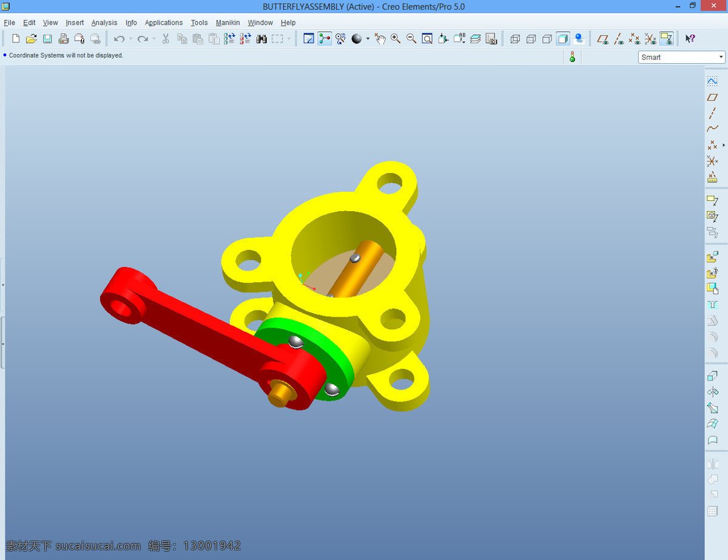The width and height of the screenshot is (728, 560).
Task: Select the Extrude tool
Action: (x=712, y=376)
